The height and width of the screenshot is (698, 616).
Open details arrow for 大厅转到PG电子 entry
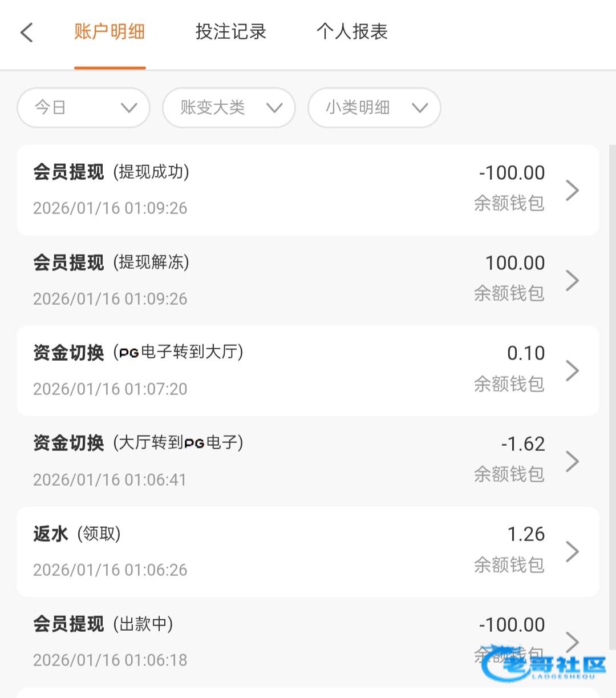[x=572, y=461]
